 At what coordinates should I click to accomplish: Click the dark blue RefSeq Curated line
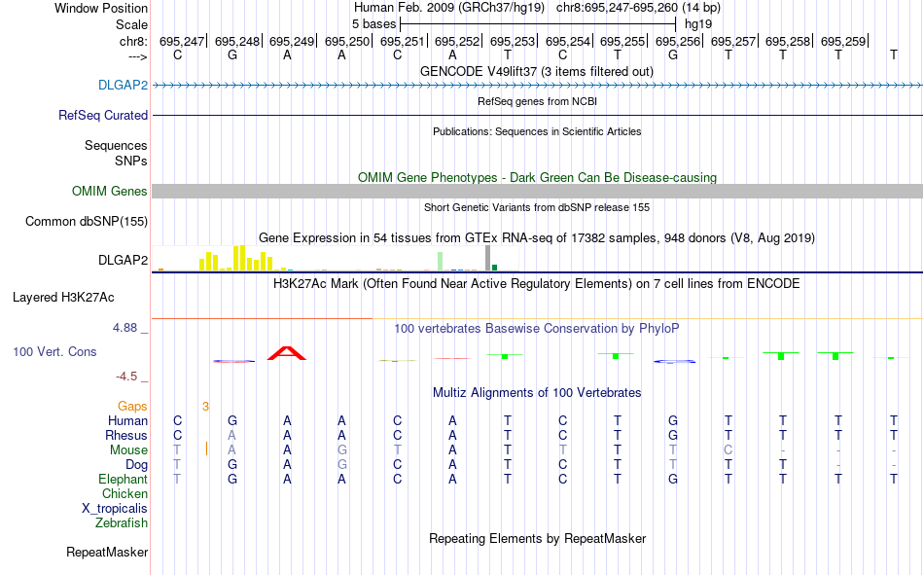[x=538, y=115]
